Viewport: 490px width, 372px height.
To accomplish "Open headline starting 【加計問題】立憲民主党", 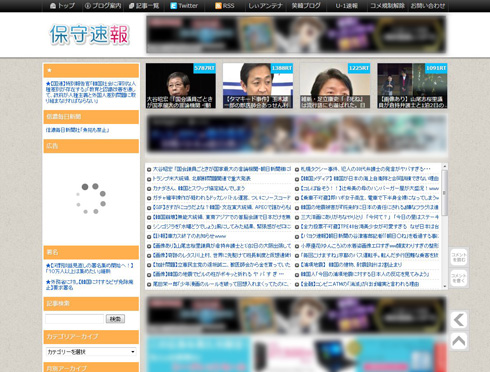I will [x=222, y=265].
